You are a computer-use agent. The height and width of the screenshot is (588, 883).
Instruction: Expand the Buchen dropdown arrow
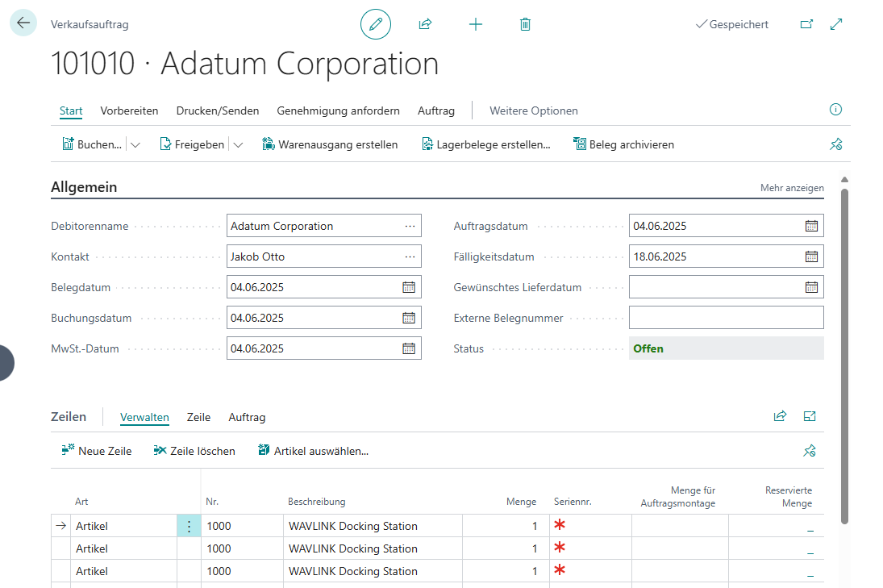(x=135, y=145)
